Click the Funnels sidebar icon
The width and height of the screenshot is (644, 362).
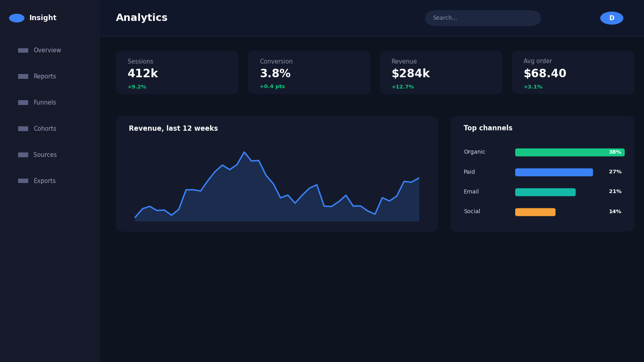point(23,103)
